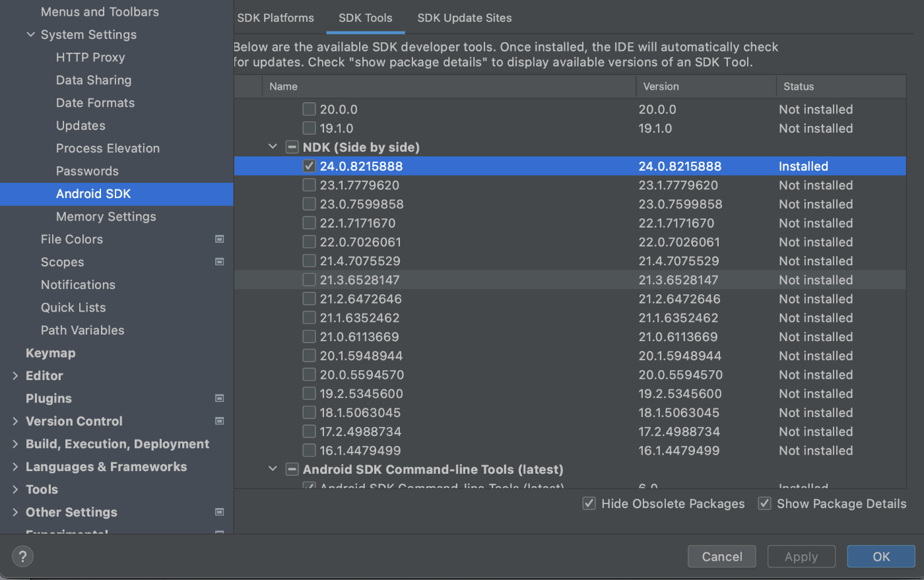Expand the Version Control section
Screen dimensions: 924x580
tap(15, 421)
